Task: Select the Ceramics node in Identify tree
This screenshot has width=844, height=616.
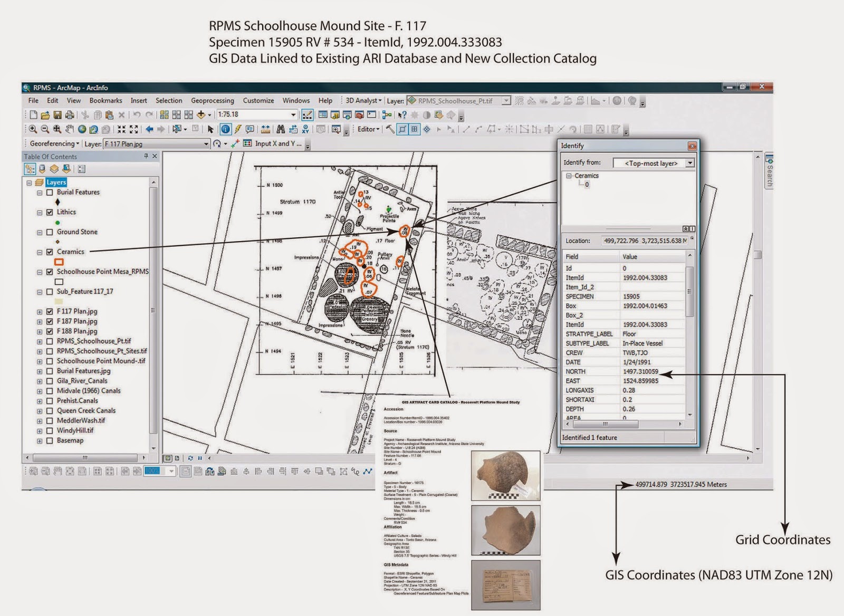Action: [586, 176]
